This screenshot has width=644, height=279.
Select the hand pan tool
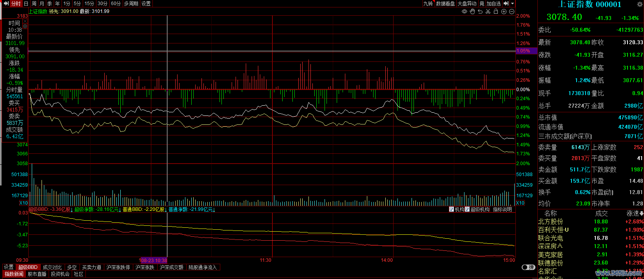coord(472,12)
